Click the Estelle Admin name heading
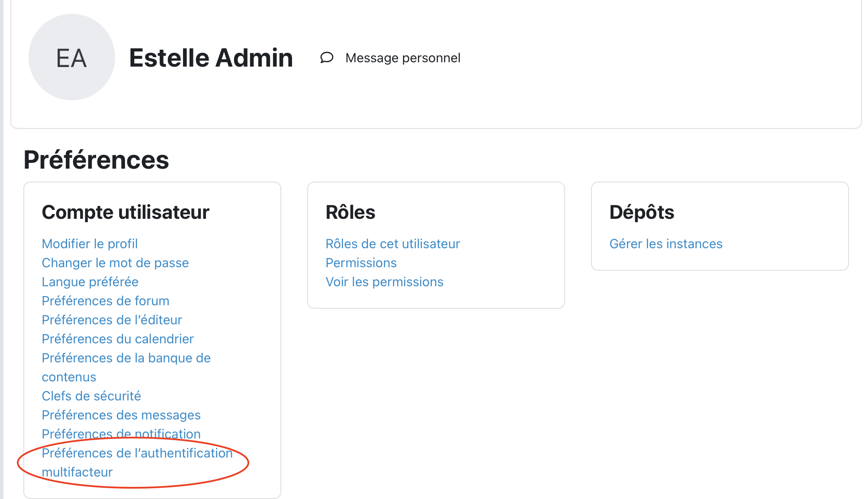Screen dimensions: 868x499 [x=211, y=58]
